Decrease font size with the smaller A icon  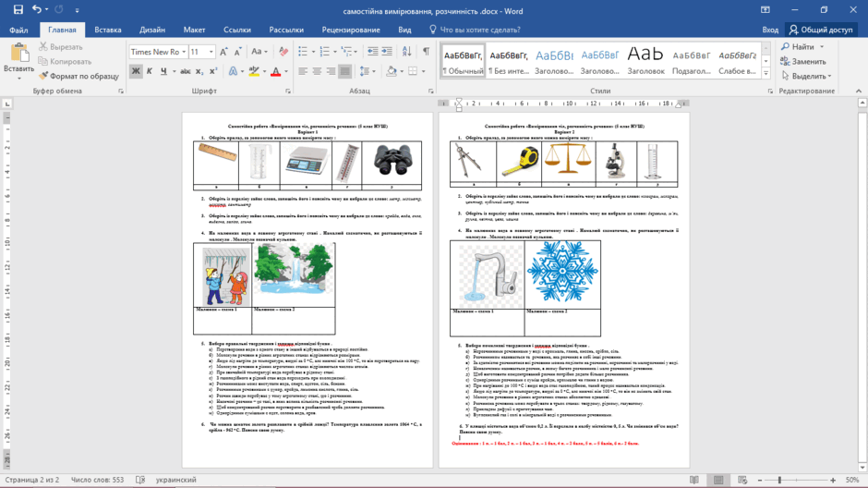[237, 52]
